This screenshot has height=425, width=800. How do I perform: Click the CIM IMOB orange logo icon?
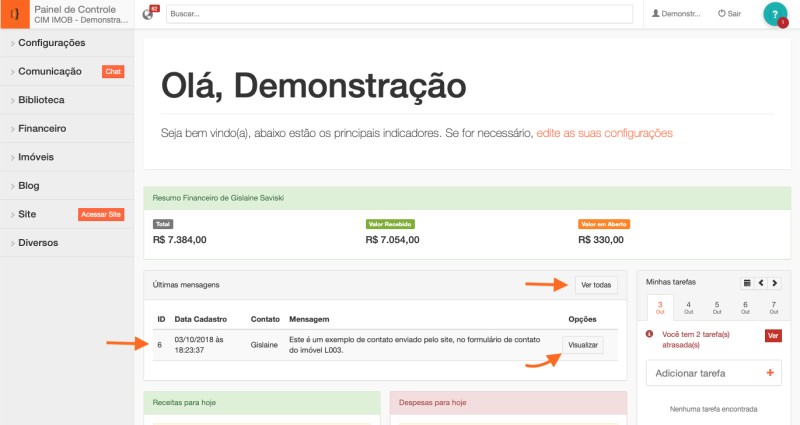click(x=14, y=14)
